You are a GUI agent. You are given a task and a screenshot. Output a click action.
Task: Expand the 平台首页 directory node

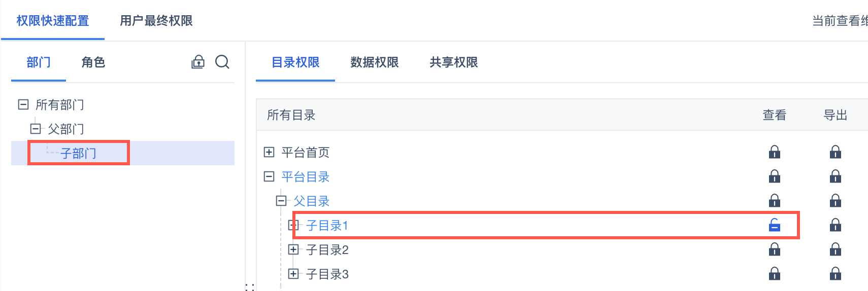[269, 152]
